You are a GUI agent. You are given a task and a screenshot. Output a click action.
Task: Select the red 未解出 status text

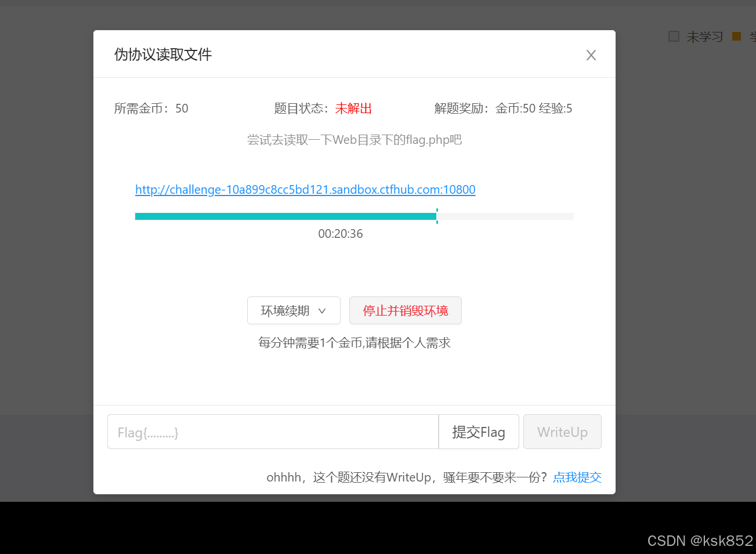pos(353,108)
